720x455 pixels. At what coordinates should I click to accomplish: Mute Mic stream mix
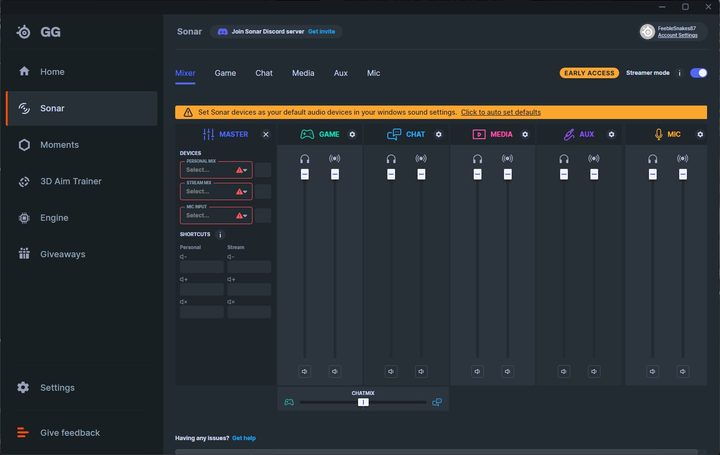click(683, 371)
